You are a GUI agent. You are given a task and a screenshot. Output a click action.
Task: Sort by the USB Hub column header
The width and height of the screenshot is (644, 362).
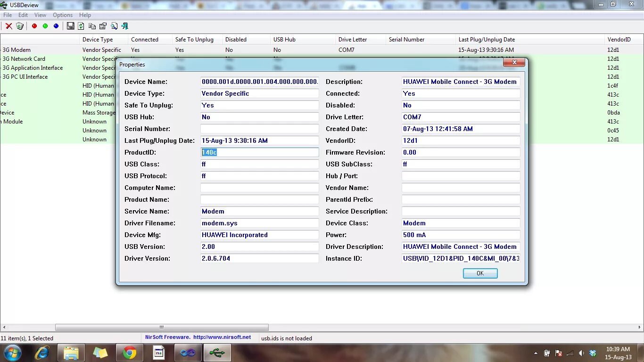(303, 40)
